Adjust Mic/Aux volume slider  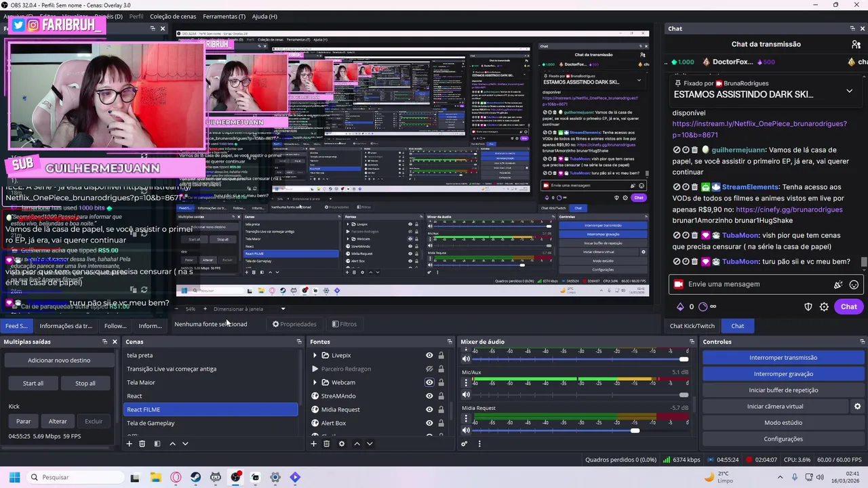click(683, 394)
